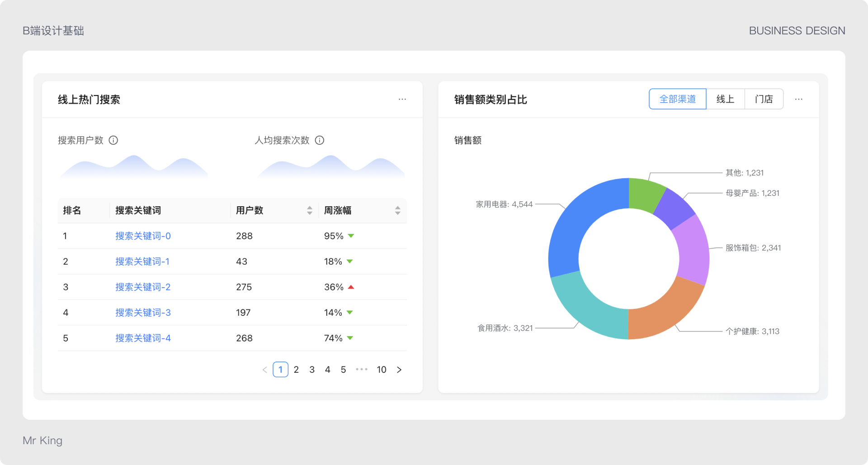Click the green down triangle next to 95%
Viewport: 868px width, 465px height.
pos(350,236)
